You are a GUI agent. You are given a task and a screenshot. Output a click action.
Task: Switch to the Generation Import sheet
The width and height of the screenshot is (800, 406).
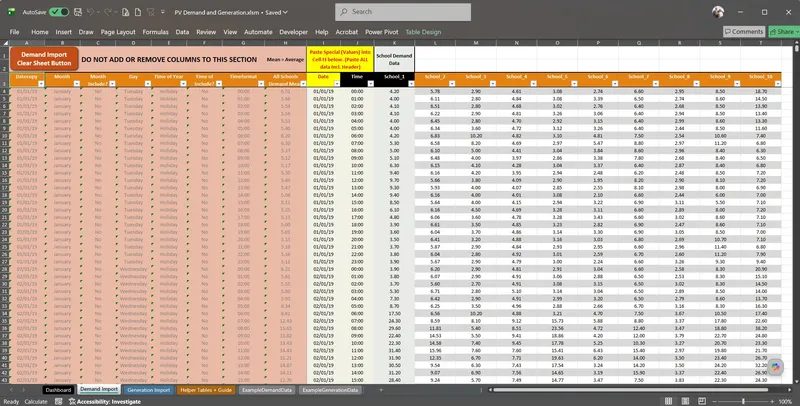click(148, 390)
